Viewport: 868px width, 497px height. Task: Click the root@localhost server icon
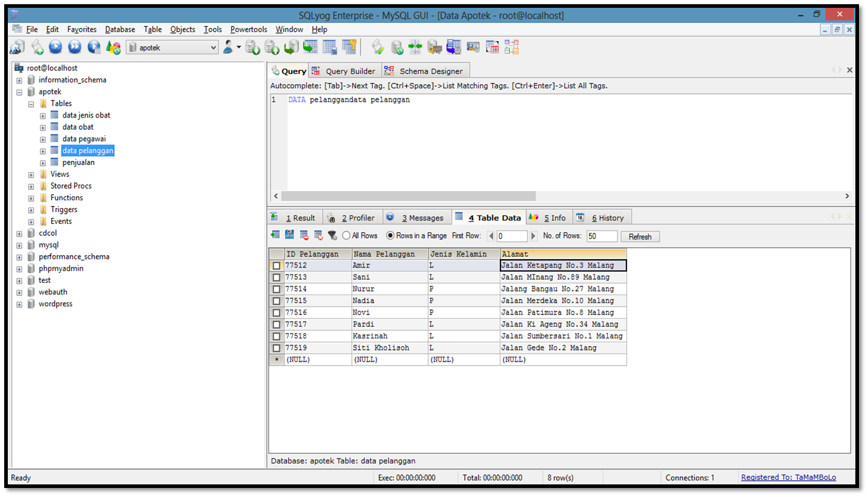19,68
